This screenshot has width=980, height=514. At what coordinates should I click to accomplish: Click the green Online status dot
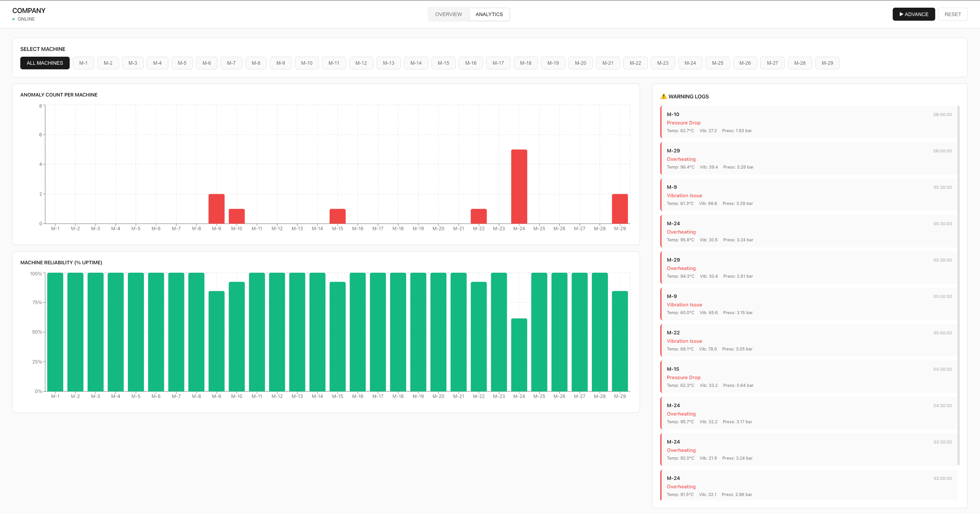[x=13, y=19]
